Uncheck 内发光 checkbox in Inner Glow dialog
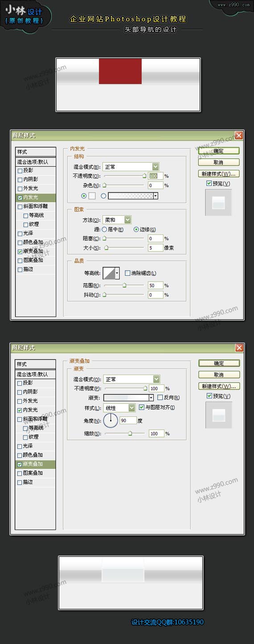Viewport: 254px width, 644px height. tap(20, 197)
